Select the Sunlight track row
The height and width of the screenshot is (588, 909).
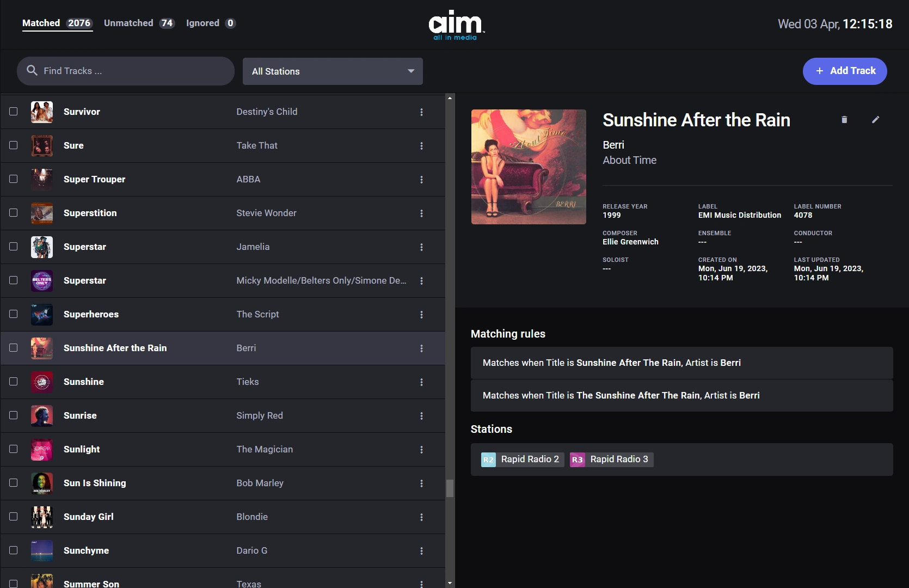(x=223, y=450)
